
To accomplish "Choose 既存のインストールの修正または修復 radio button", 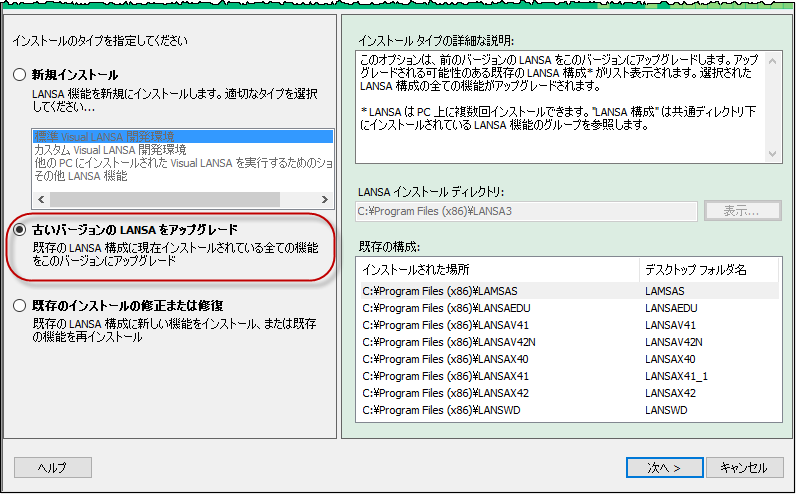I will (x=19, y=306).
